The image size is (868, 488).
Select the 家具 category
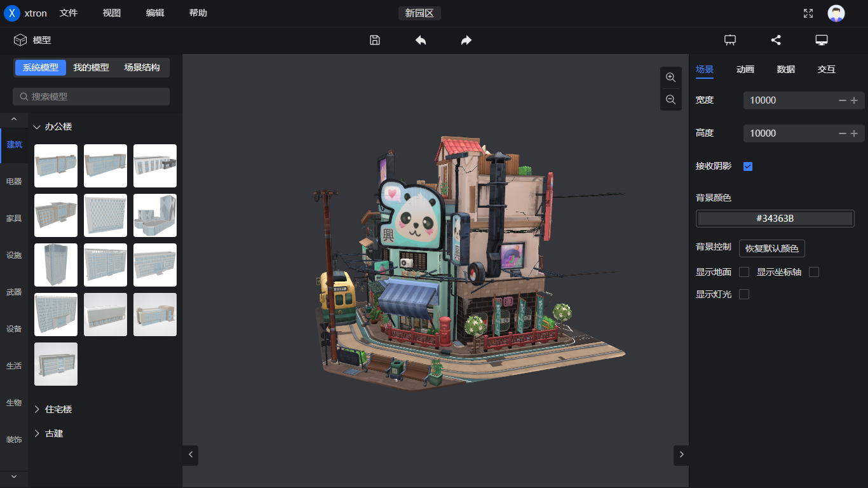click(x=14, y=219)
